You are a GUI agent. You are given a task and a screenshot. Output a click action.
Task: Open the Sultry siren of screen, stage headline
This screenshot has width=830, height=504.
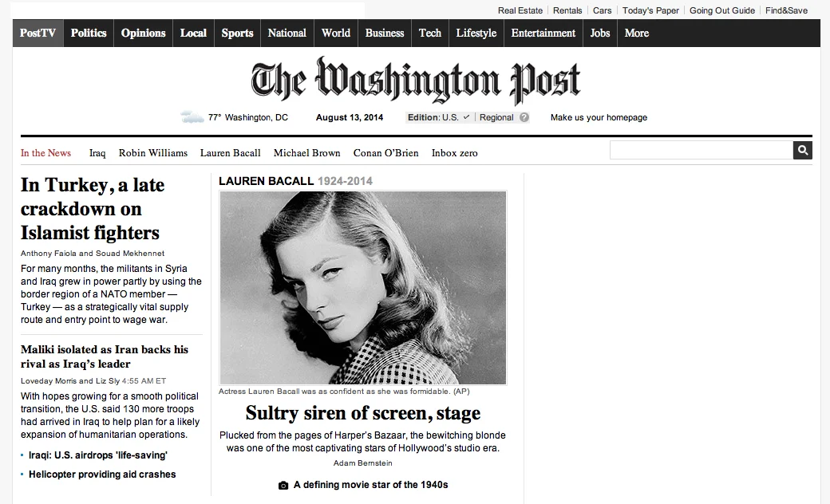(x=363, y=413)
